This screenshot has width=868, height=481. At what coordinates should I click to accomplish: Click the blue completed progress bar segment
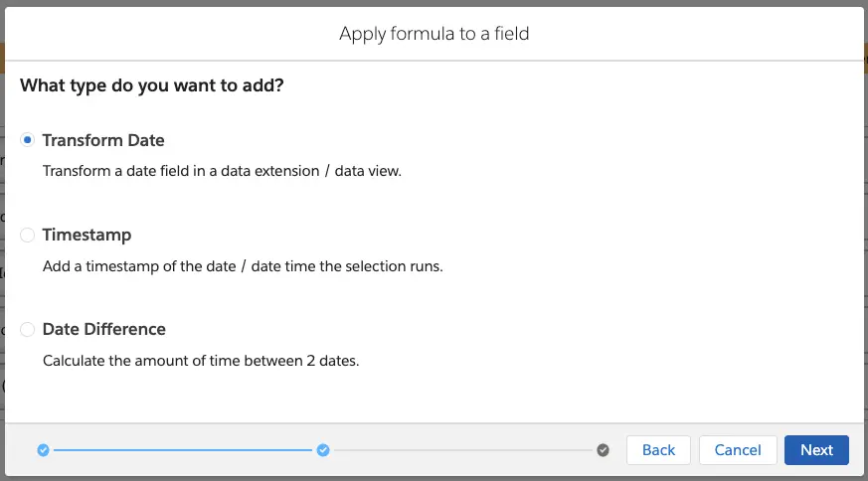pyautogui.click(x=183, y=450)
